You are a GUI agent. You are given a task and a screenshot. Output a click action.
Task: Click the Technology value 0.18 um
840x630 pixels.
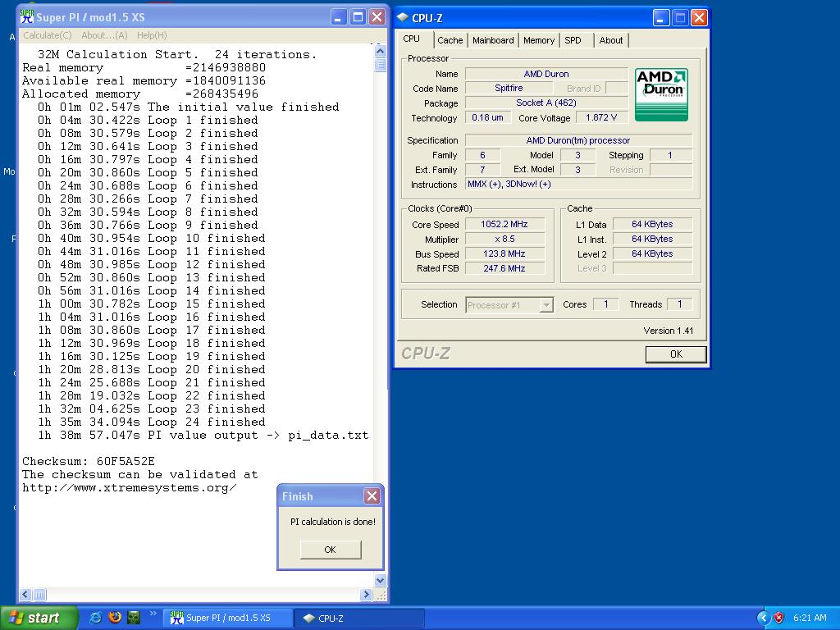click(x=487, y=117)
